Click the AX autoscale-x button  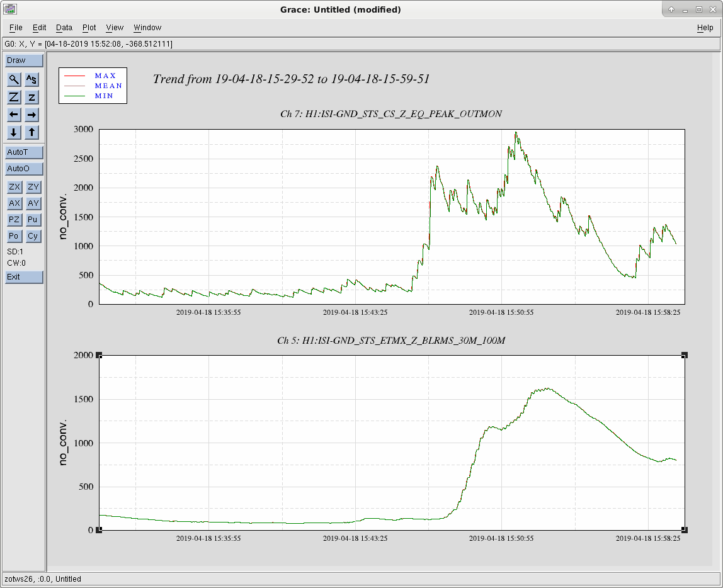coord(14,203)
